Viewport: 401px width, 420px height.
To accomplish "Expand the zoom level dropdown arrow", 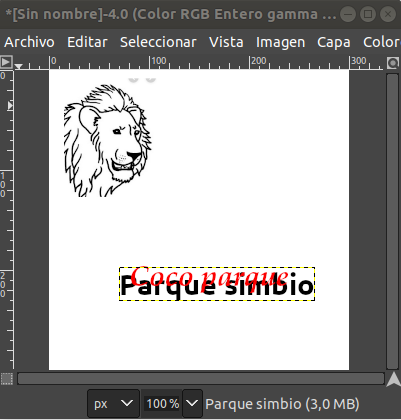I will [x=192, y=404].
